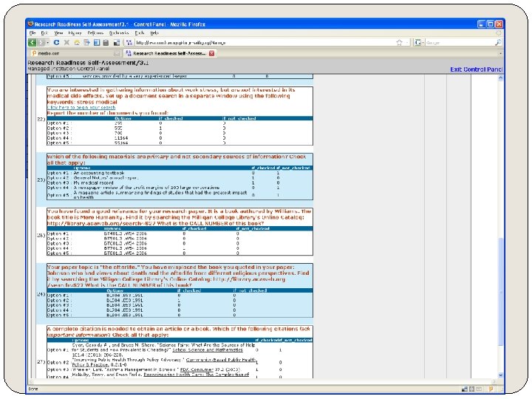Click 'My medical record' option text

pos(93,183)
